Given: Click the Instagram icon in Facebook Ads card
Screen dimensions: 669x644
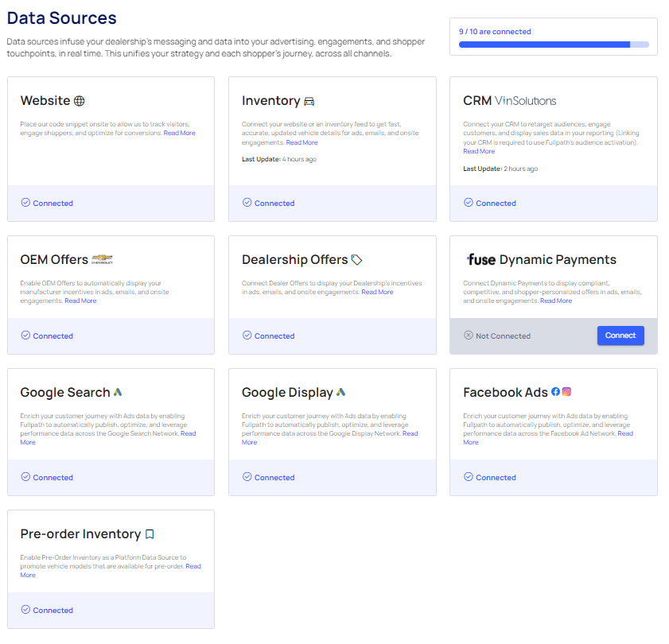Looking at the screenshot, I should point(567,392).
